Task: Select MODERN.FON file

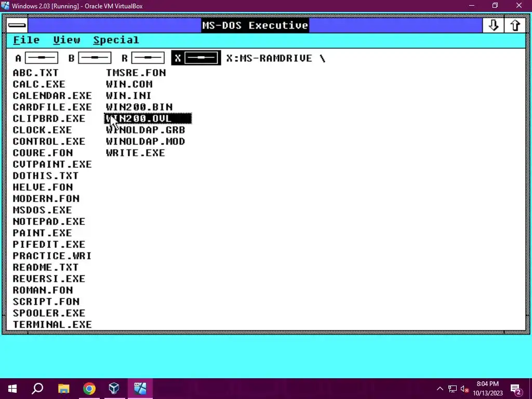Action: (46, 198)
